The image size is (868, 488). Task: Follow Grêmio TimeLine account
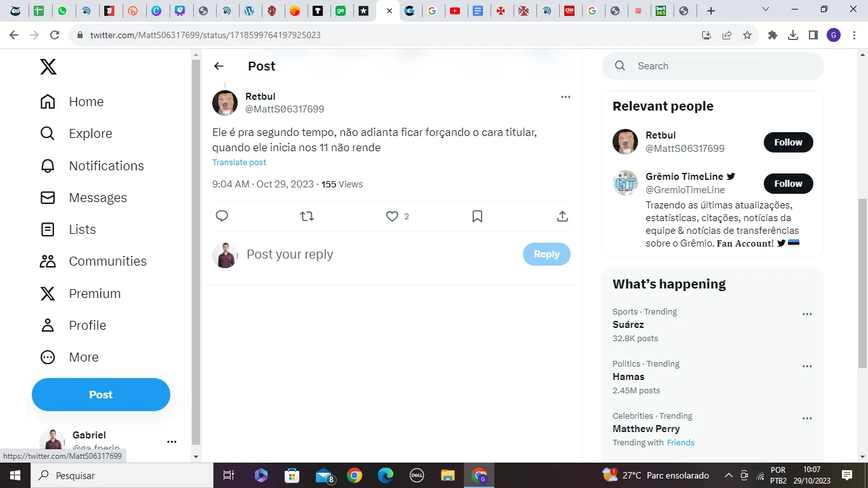click(x=788, y=184)
